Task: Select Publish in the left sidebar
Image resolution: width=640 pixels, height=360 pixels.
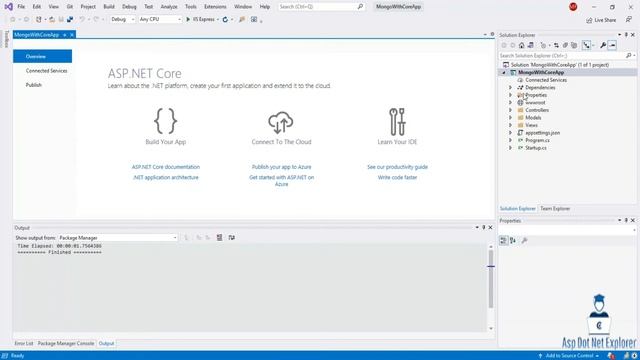Action: 33,85
